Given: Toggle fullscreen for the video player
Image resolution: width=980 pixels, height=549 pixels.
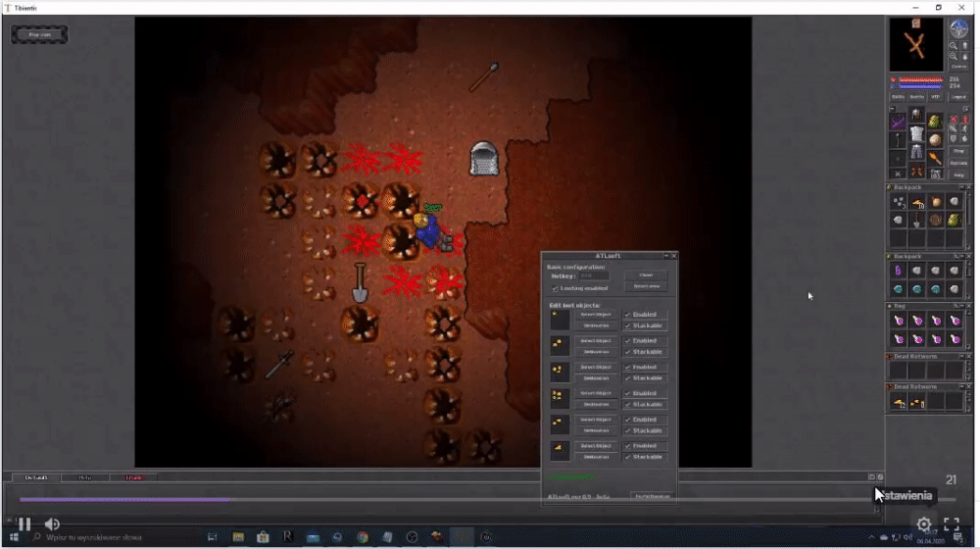Looking at the screenshot, I should pos(952,524).
